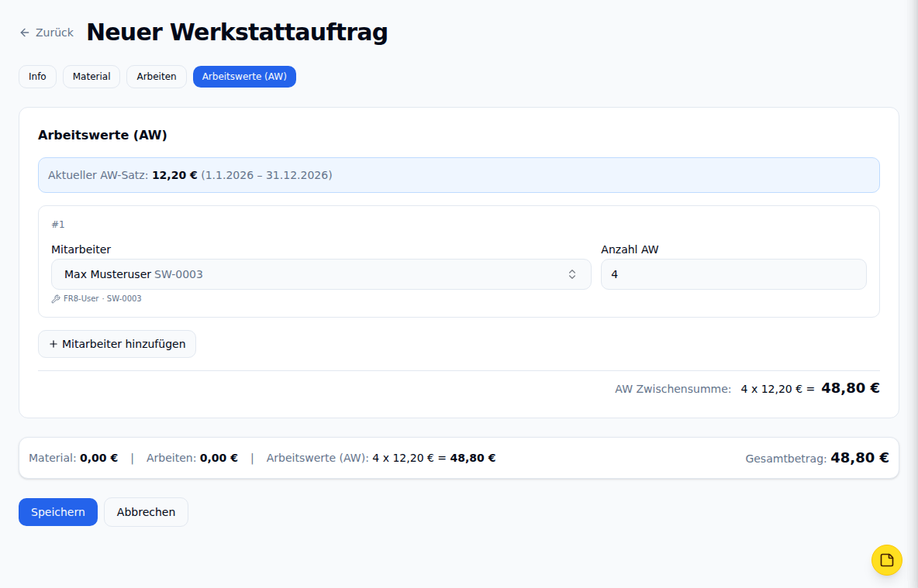Click the Neuer Werkstattauftrag page title
Image resolution: width=918 pixels, height=588 pixels.
(x=237, y=33)
